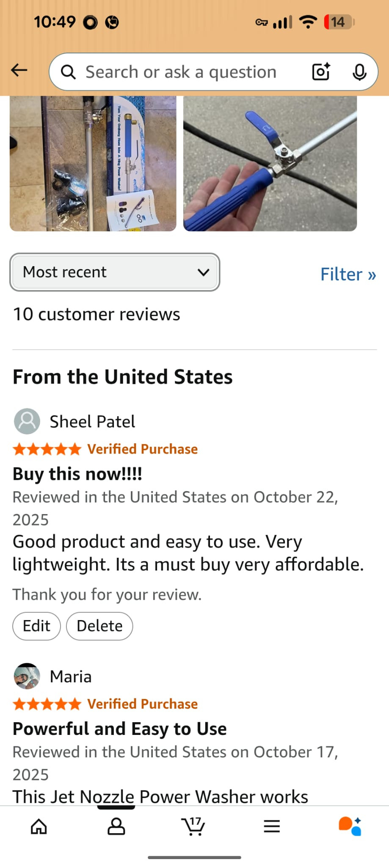
Task: Launch the Rufus AI assistant icon
Action: (350, 826)
